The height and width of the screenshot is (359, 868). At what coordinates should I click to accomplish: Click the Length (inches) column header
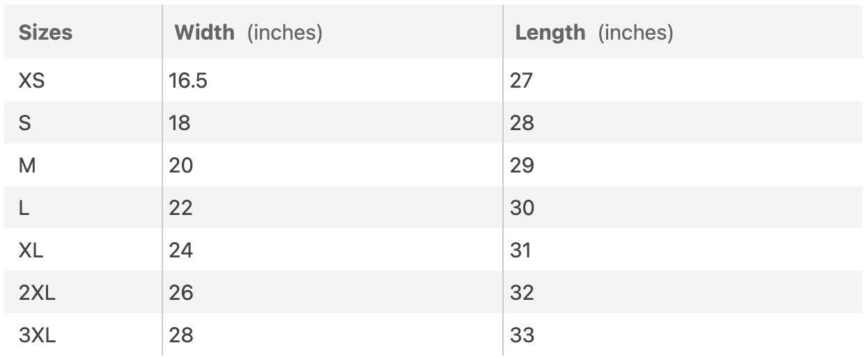(594, 33)
